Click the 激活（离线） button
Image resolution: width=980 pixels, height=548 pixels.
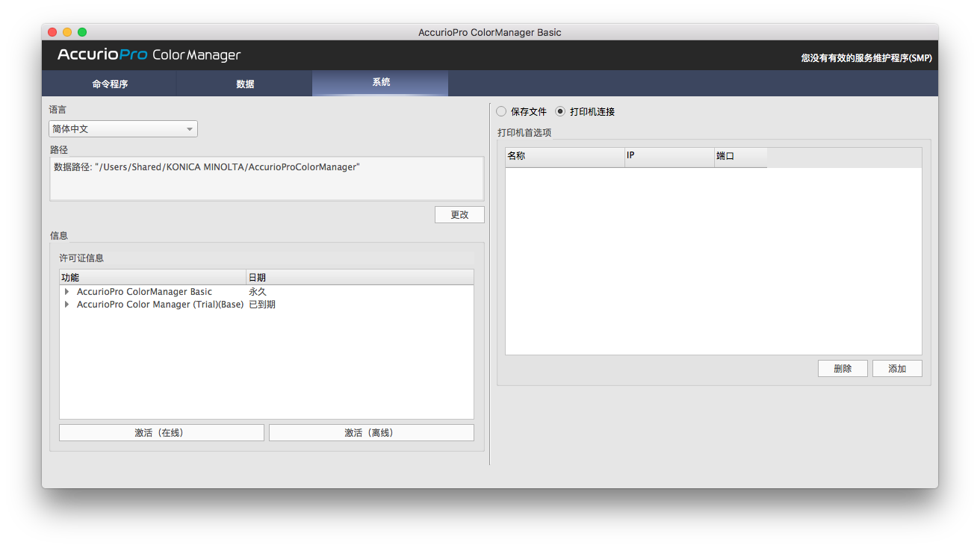(x=371, y=432)
